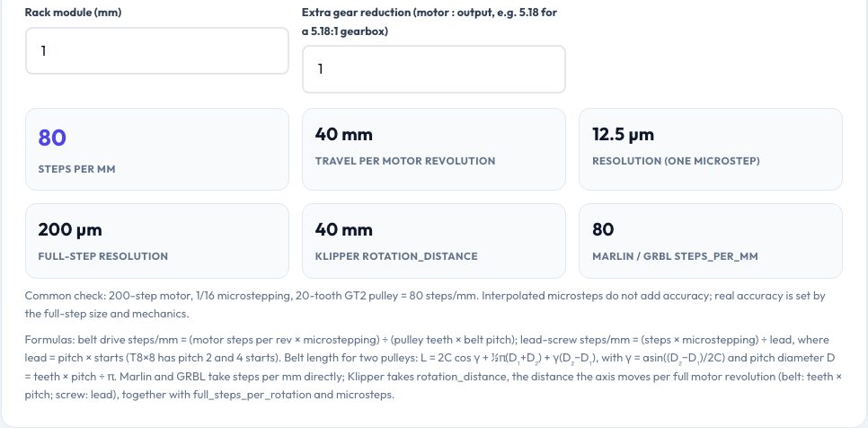This screenshot has height=428, width=868.
Task: Click the 80 value above Marlin / GRBL
Action: 603,230
